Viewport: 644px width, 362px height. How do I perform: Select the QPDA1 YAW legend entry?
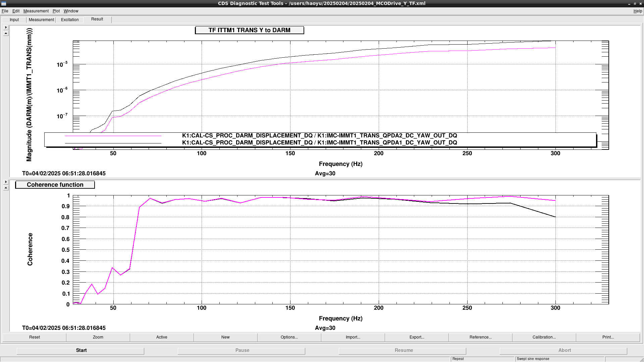pyautogui.click(x=319, y=142)
